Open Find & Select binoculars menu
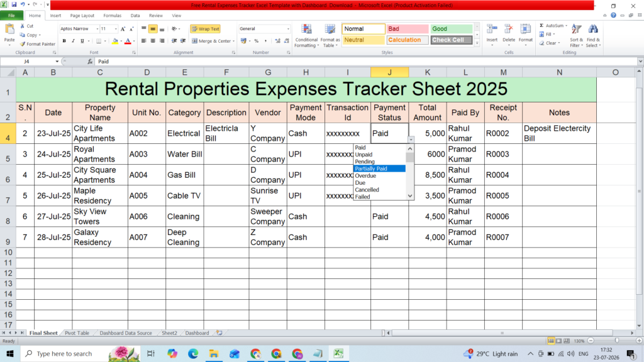Screen dimensions: 644x362 592,36
